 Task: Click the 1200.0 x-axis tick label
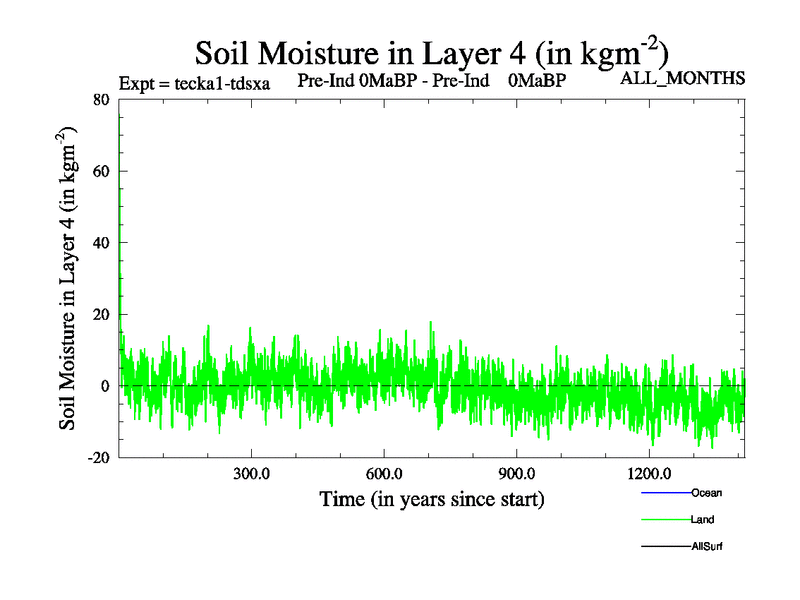pos(648,473)
